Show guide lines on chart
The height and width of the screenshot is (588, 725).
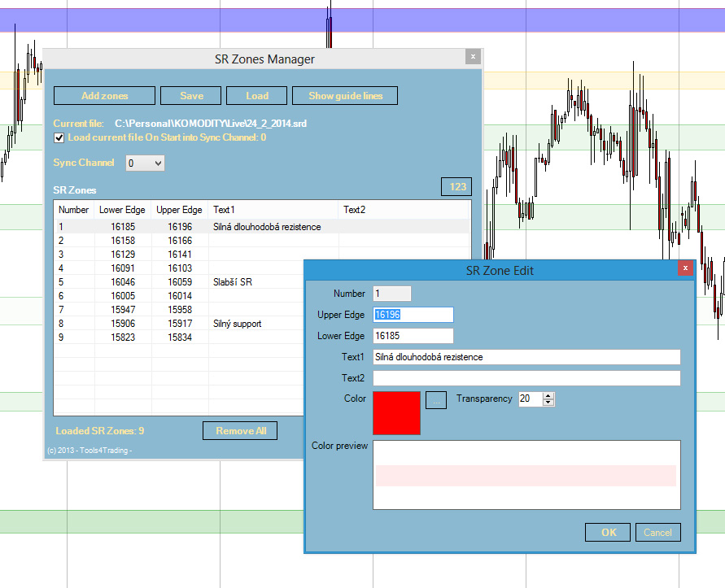click(345, 96)
